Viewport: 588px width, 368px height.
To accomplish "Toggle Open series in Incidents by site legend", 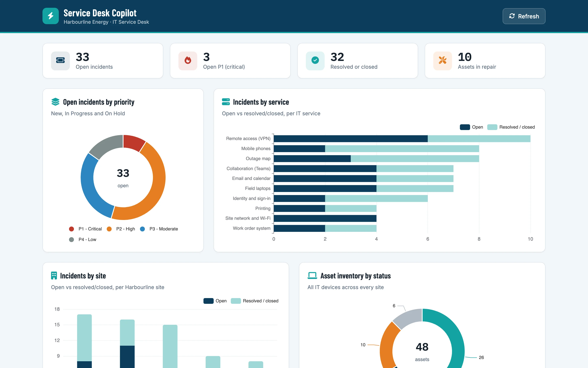I will click(x=215, y=301).
